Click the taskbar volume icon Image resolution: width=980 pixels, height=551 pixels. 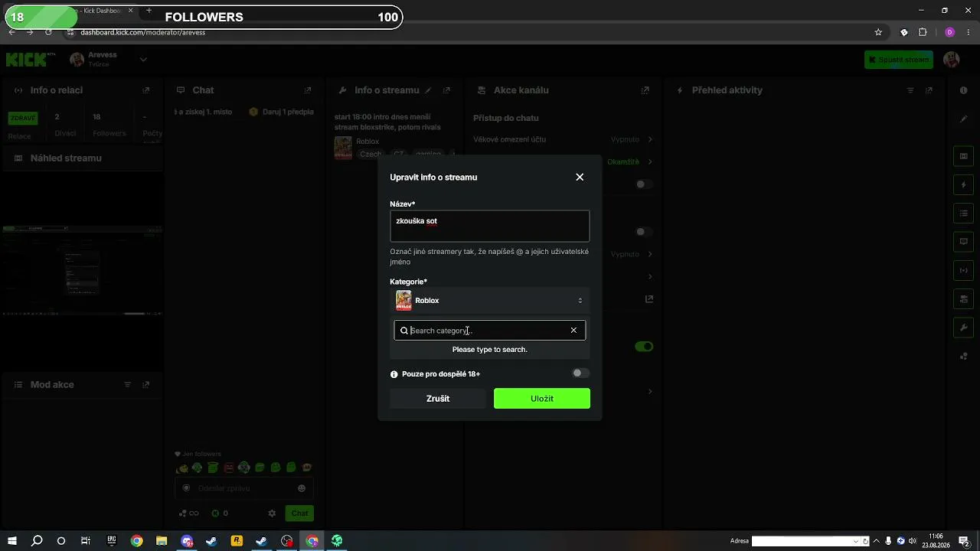tap(913, 541)
